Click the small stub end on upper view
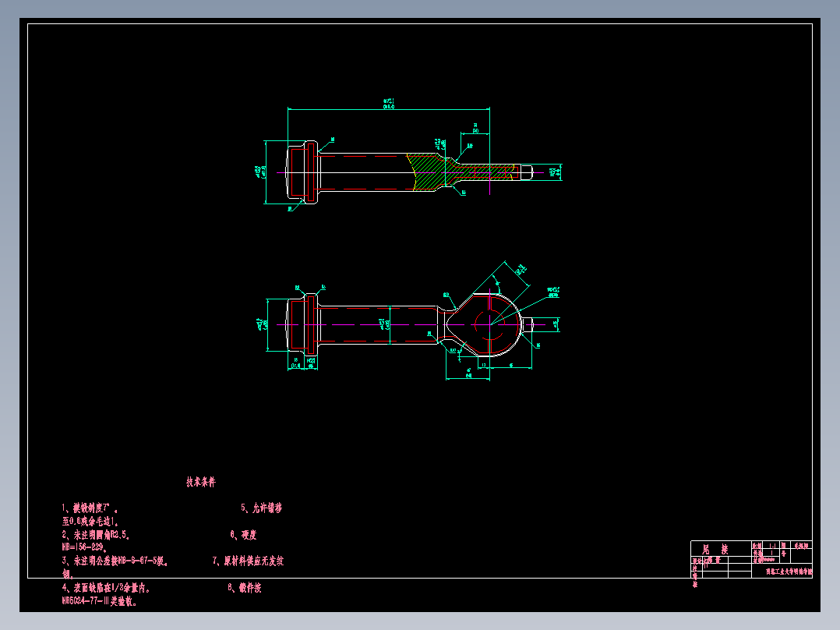Screen dimensions: 840x630 pyautogui.click(x=527, y=172)
